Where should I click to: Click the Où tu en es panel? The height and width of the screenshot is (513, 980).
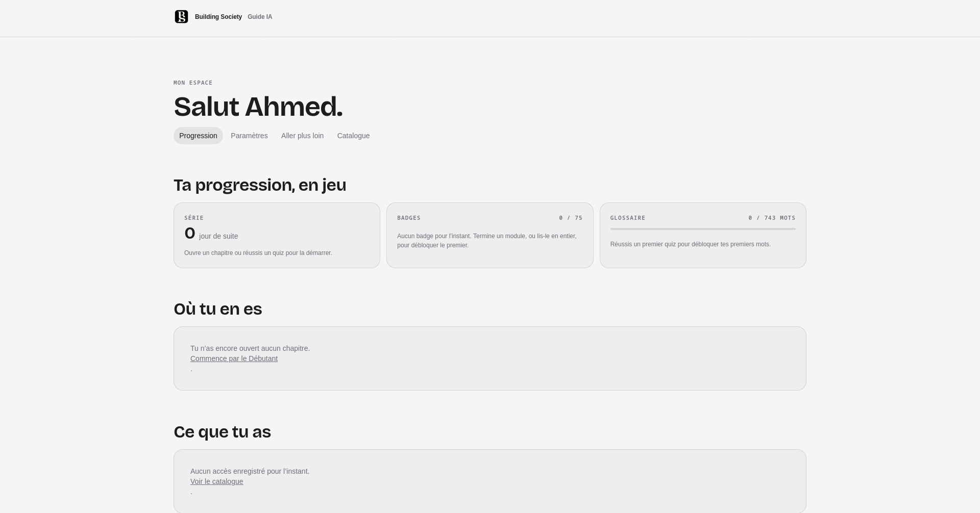(489, 358)
